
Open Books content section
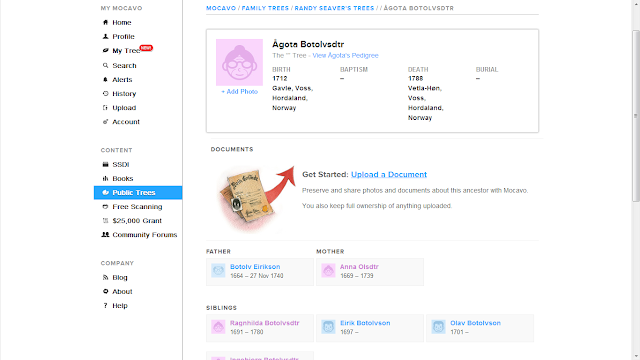coord(122,178)
